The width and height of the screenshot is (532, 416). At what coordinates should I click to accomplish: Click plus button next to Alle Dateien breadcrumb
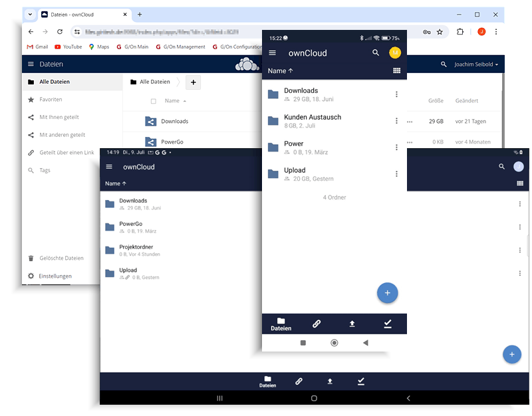tap(193, 82)
